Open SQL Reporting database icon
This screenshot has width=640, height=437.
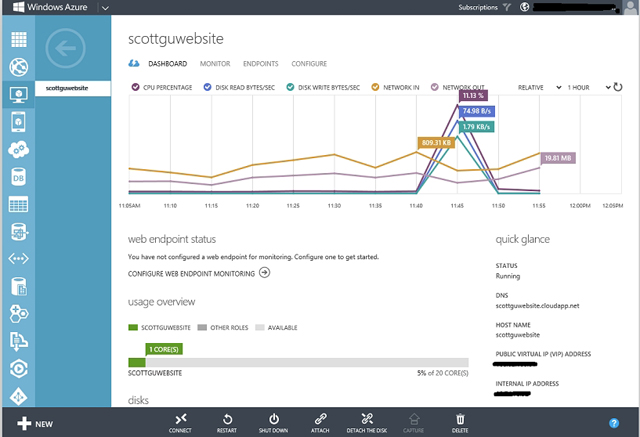(19, 232)
